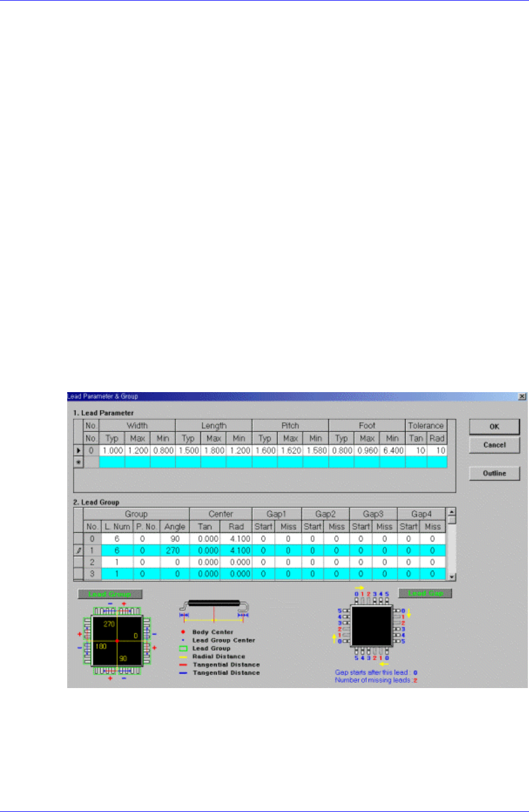Select the row header of Lead Group row 2
Viewport: 529px width, 812px height.
coord(79,562)
